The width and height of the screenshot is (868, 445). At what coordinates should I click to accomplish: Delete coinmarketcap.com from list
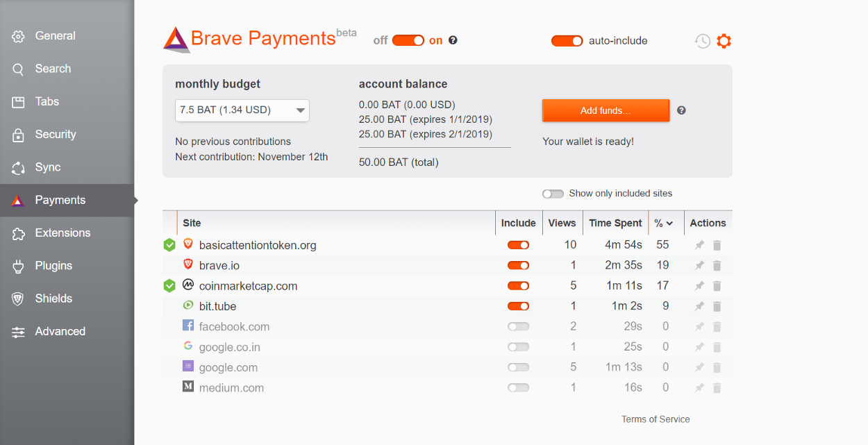(x=717, y=286)
